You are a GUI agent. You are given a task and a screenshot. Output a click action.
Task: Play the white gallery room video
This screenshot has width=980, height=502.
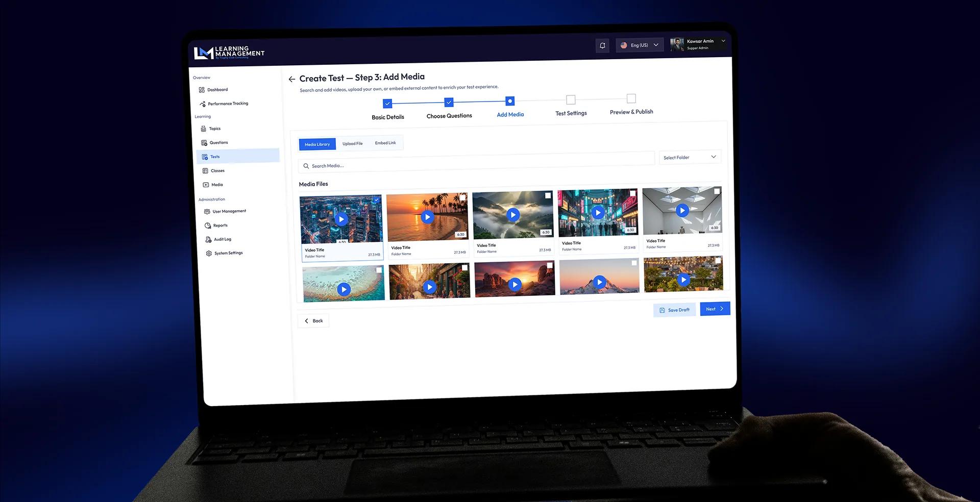click(682, 210)
